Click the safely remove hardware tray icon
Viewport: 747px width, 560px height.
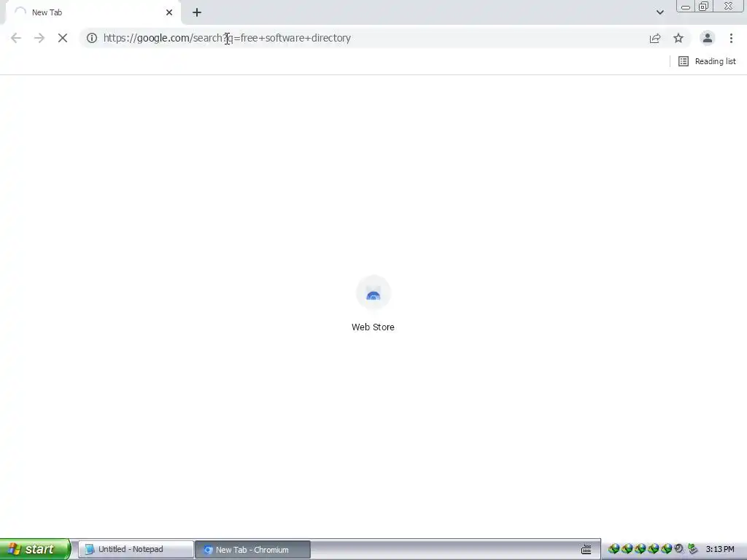pyautogui.click(x=692, y=549)
